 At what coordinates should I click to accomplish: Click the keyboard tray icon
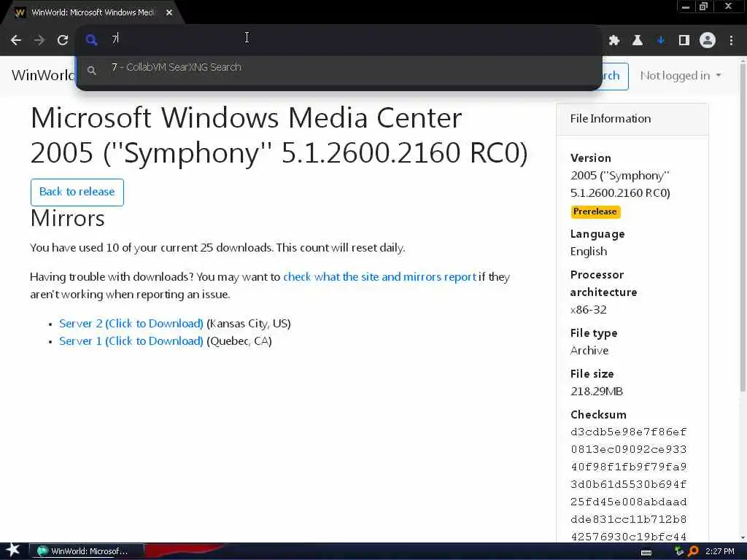tap(646, 552)
